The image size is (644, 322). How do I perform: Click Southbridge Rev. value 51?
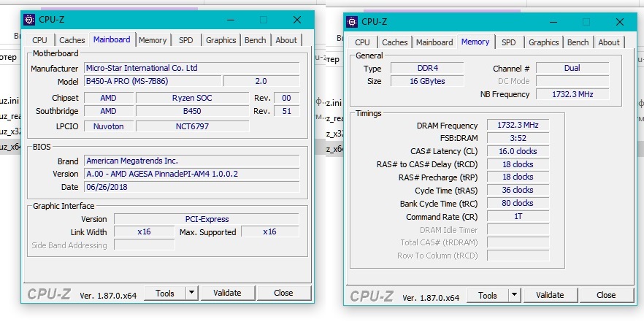(287, 111)
